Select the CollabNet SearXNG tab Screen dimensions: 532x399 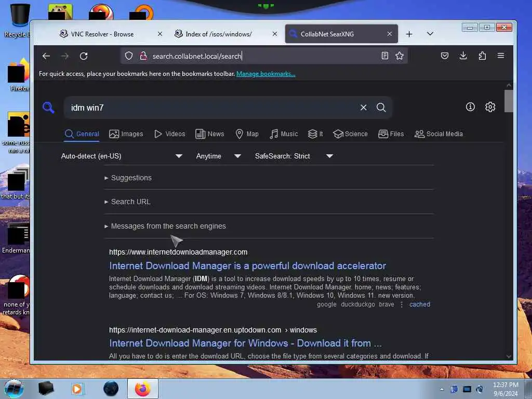(327, 34)
